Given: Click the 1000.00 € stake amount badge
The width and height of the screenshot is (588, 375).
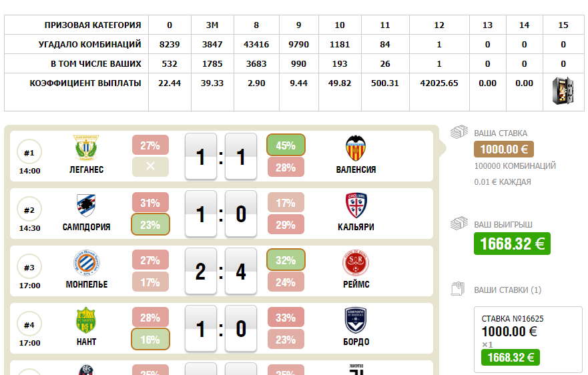Looking at the screenshot, I should pyautogui.click(x=504, y=149).
